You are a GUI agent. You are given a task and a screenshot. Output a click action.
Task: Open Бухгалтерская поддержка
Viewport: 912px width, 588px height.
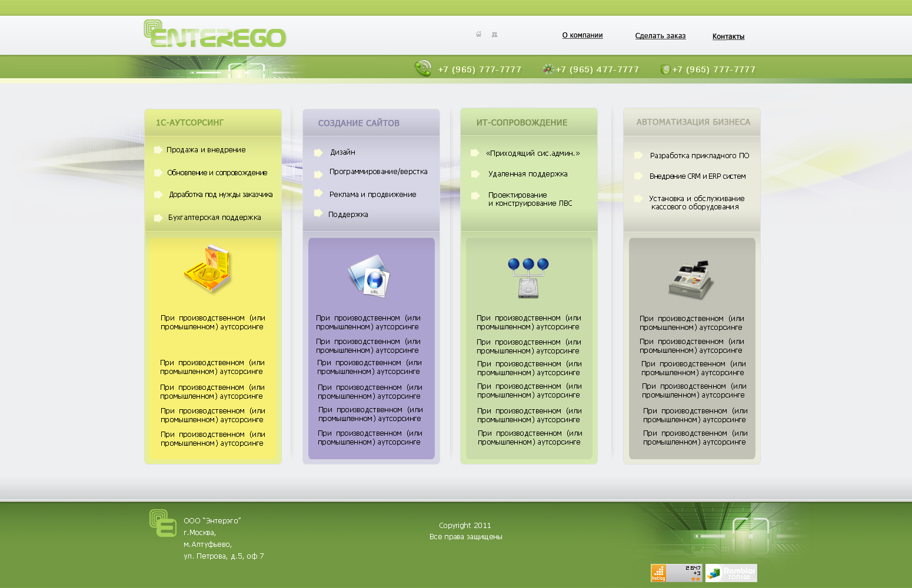[x=214, y=218]
